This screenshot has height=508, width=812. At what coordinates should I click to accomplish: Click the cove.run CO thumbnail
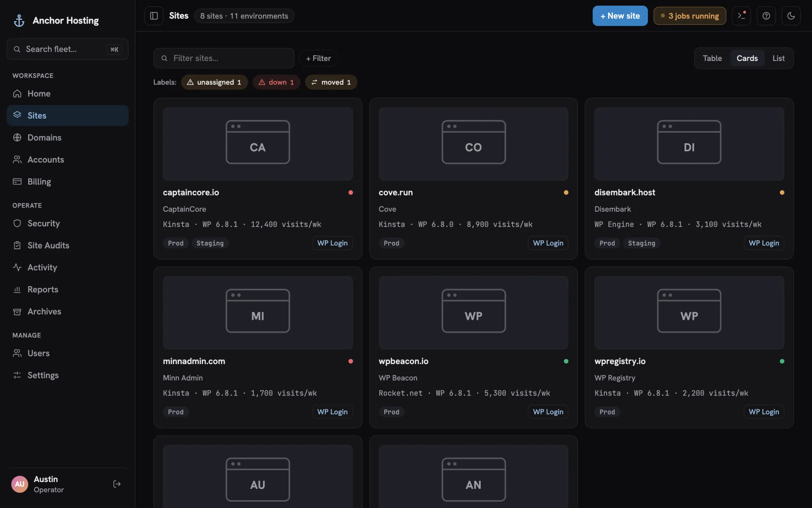(x=473, y=144)
